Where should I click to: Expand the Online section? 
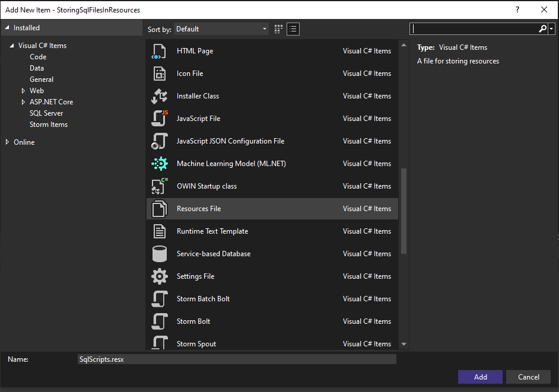pyautogui.click(x=7, y=142)
